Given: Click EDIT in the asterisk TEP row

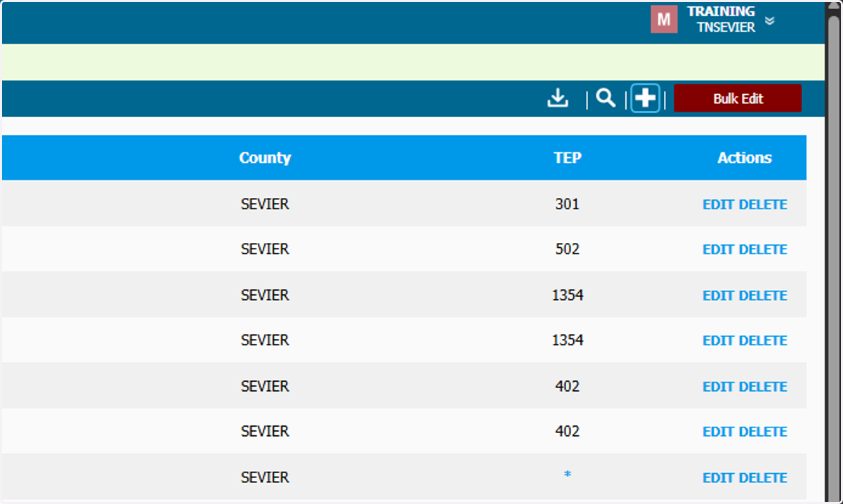Looking at the screenshot, I should click(x=719, y=478).
